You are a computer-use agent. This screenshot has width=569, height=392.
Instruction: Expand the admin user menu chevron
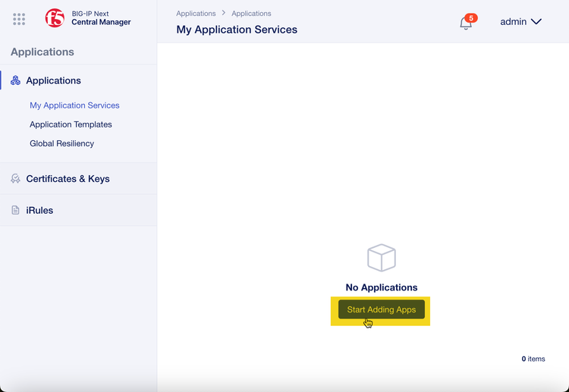pyautogui.click(x=536, y=22)
